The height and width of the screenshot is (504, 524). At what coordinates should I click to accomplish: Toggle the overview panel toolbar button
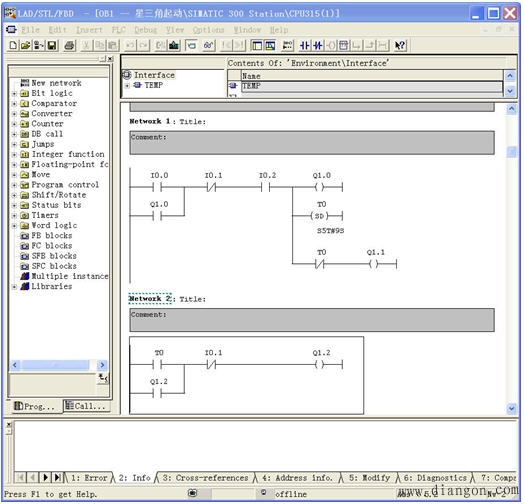(257, 45)
